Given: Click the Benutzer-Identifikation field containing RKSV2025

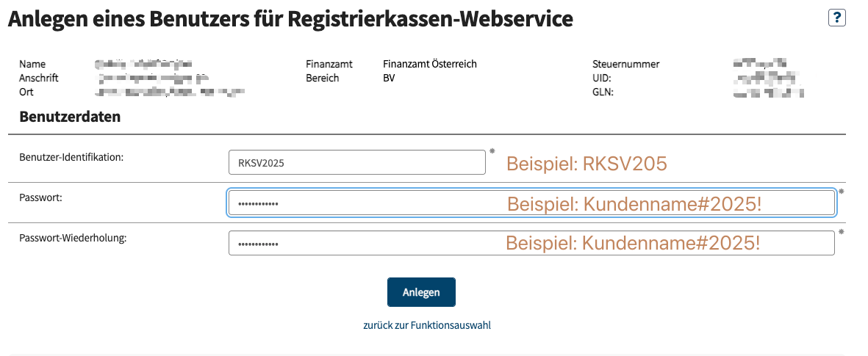Looking at the screenshot, I should click(x=357, y=162).
